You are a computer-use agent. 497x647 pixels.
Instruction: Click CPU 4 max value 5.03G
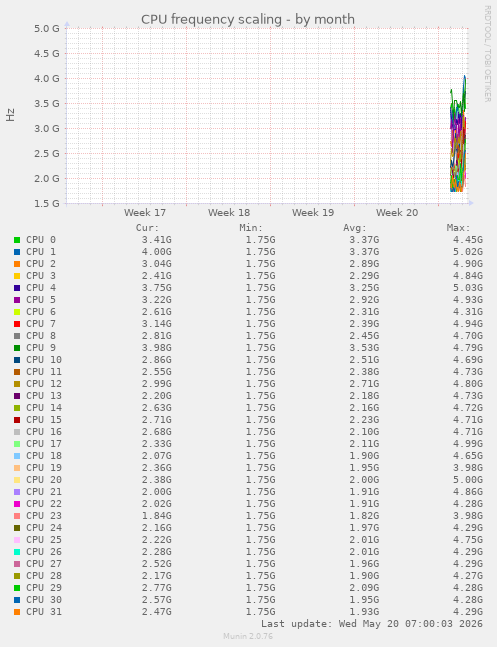pos(468,288)
